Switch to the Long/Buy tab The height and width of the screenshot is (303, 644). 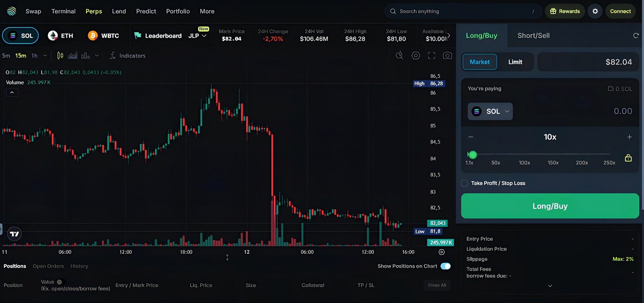tap(481, 35)
